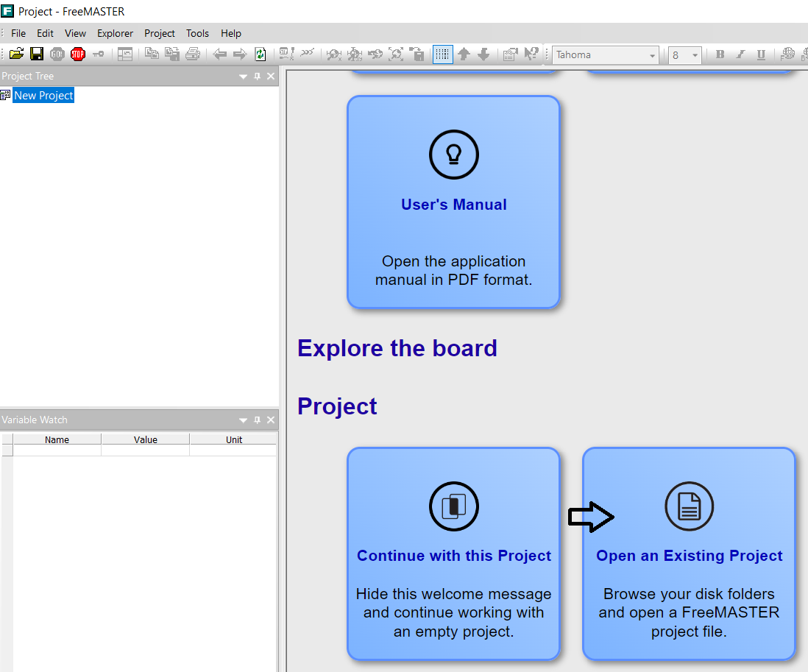Screen dimensions: 808x672
Task: Open the Edit menu
Action: (x=45, y=34)
